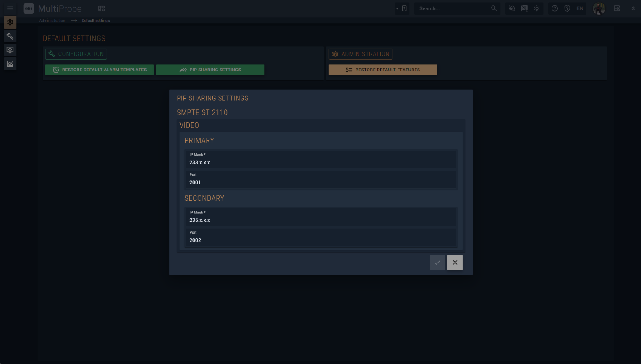Image resolution: width=641 pixels, height=364 pixels.
Task: Edit the Secondary IP Mask field
Action: coord(321,220)
